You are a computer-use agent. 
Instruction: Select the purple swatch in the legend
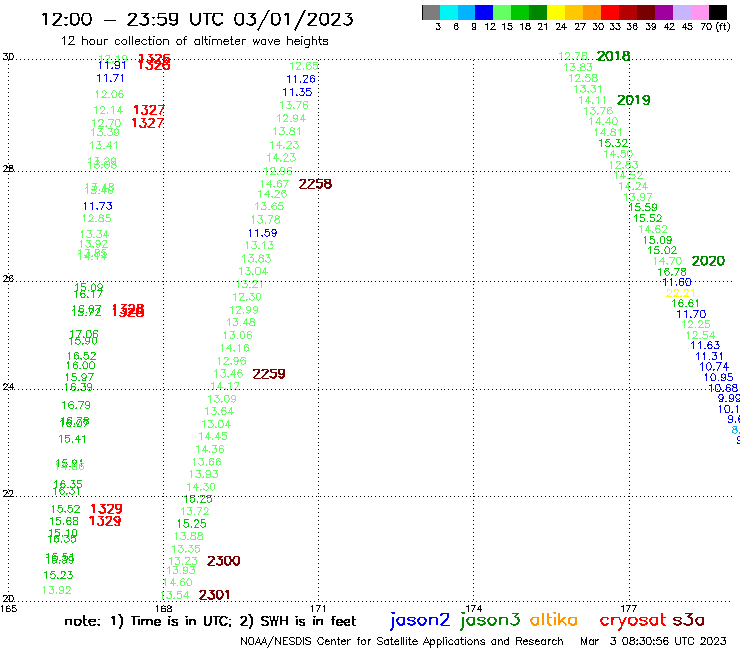coord(664,12)
